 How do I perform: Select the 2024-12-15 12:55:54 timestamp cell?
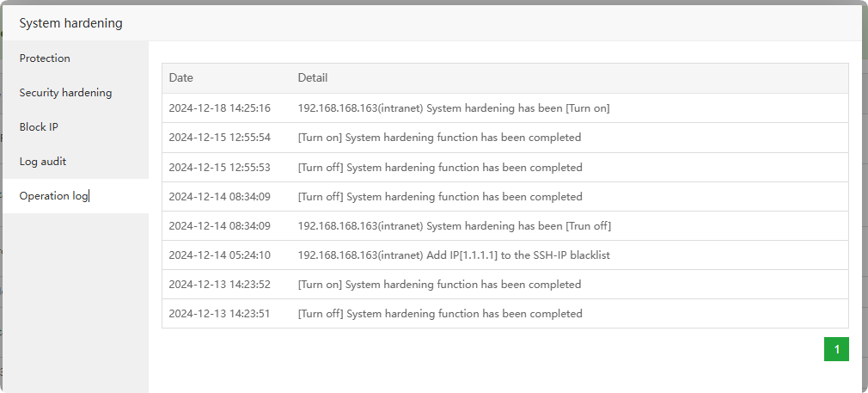219,138
